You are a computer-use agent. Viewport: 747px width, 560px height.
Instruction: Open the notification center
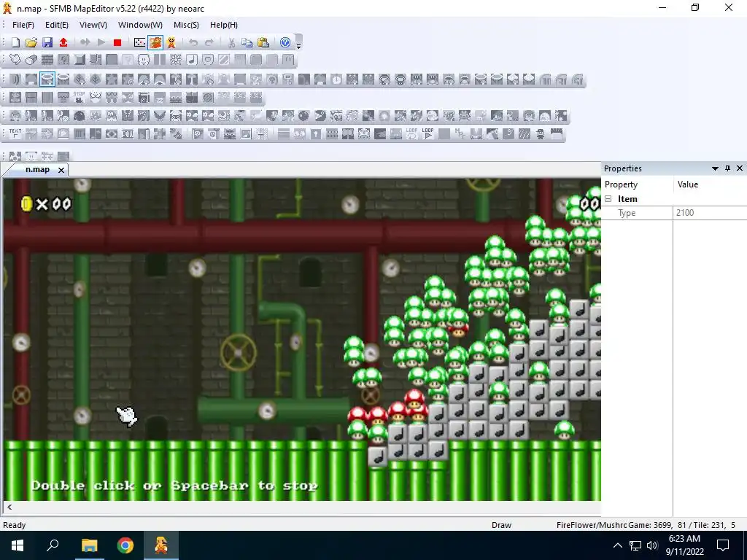pyautogui.click(x=723, y=545)
